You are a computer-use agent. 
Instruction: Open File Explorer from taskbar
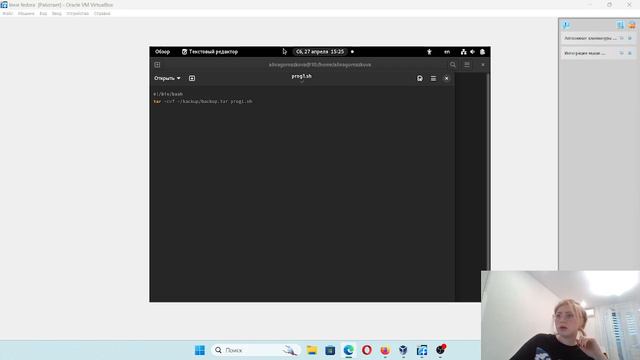pos(312,350)
